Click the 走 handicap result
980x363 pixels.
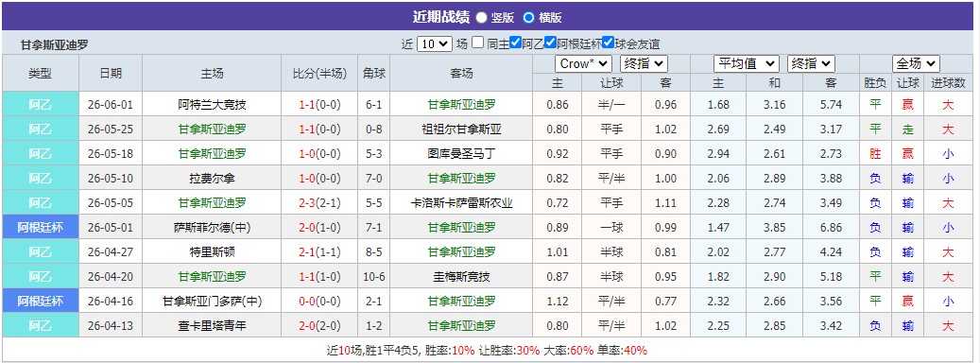pyautogui.click(x=908, y=130)
